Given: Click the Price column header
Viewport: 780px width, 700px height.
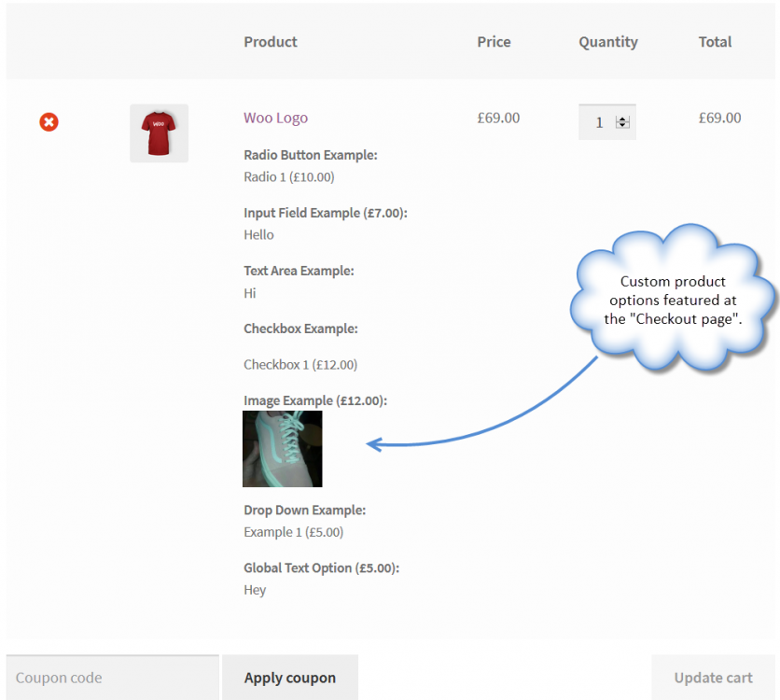Looking at the screenshot, I should click(494, 42).
